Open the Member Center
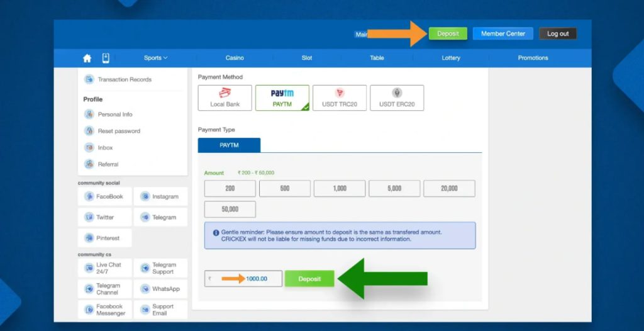The image size is (644, 331). coord(502,34)
